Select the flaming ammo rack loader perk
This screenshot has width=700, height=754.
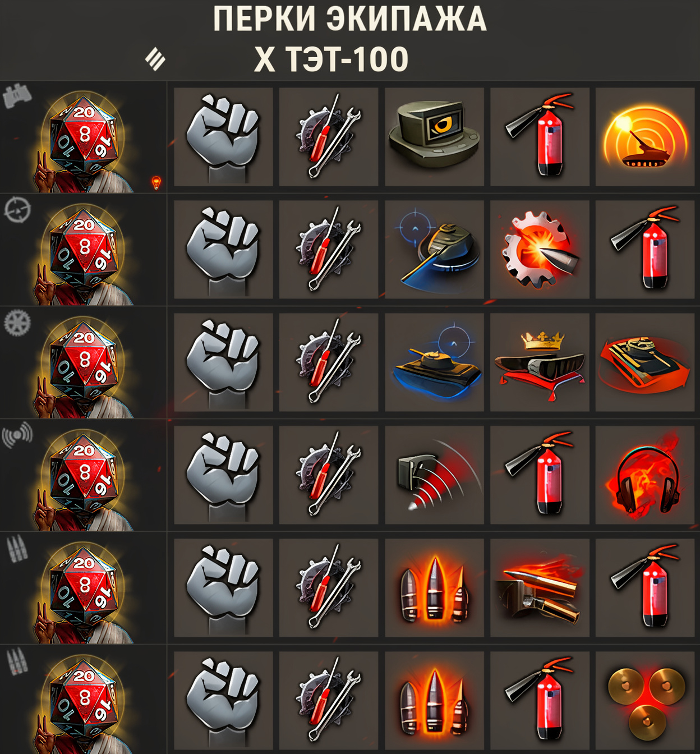pyautogui.click(x=540, y=588)
